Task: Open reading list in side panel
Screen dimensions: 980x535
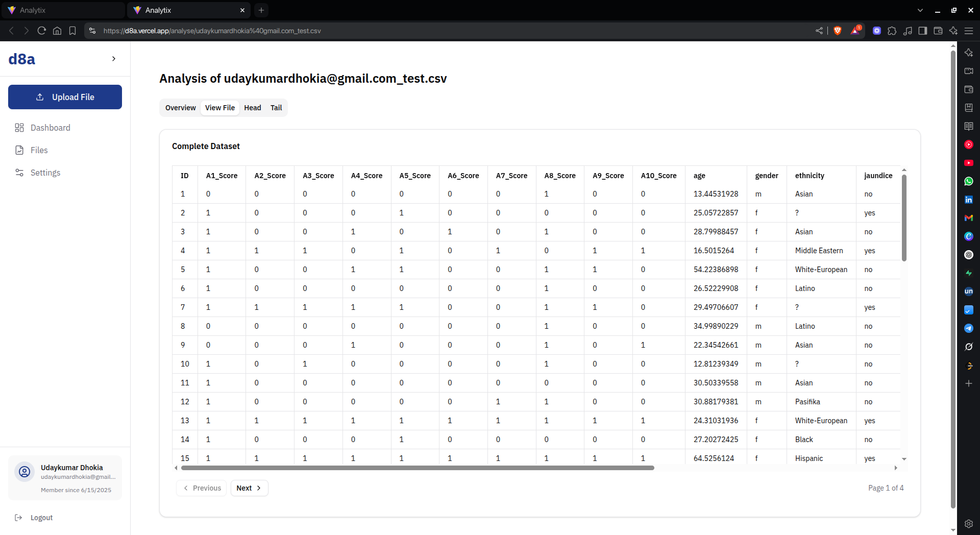Action: (x=969, y=126)
